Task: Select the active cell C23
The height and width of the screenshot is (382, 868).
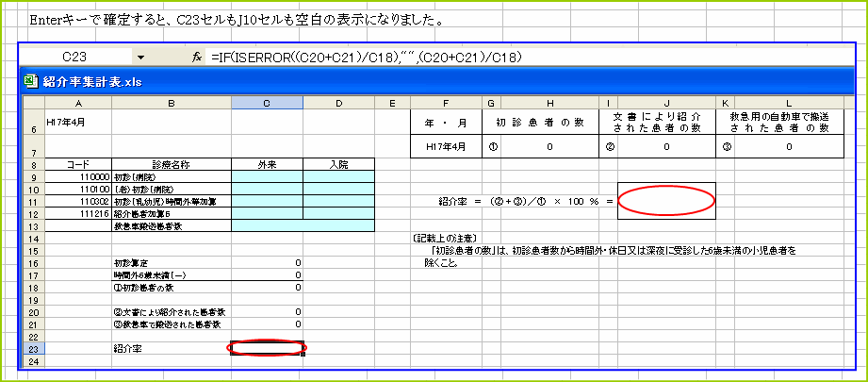Action: pos(268,348)
